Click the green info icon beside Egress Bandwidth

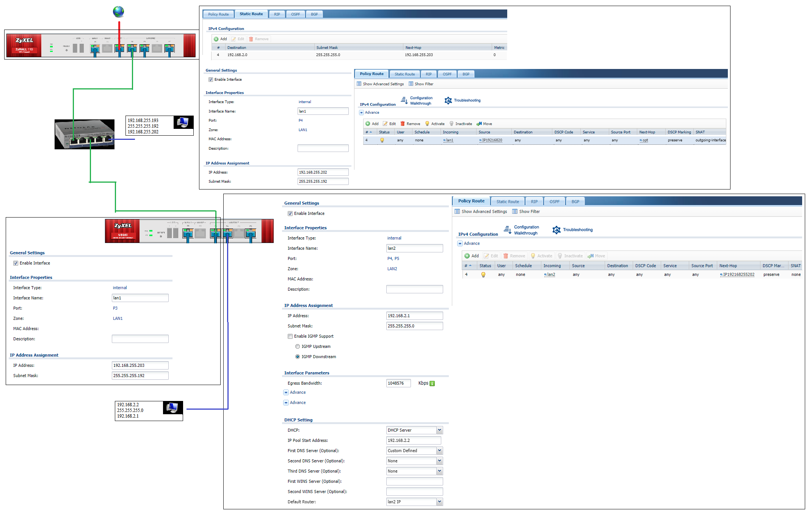click(x=432, y=383)
